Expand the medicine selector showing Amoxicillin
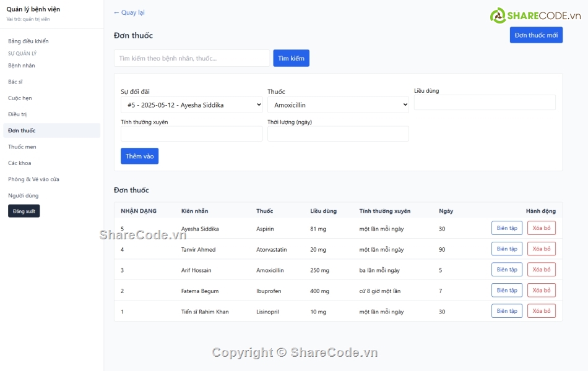Screen dimensions: 588x371 pyautogui.click(x=337, y=104)
